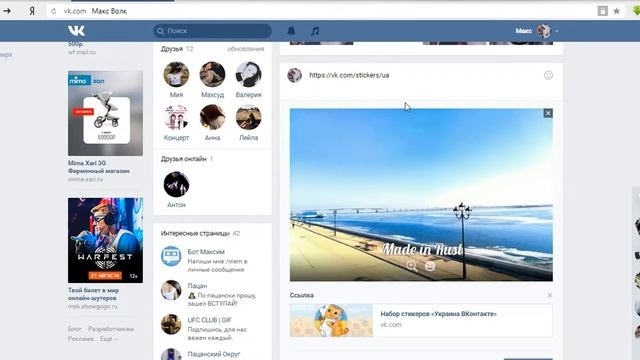
Task: Click sticker pack cat thumbnail
Action: pyautogui.click(x=331, y=320)
